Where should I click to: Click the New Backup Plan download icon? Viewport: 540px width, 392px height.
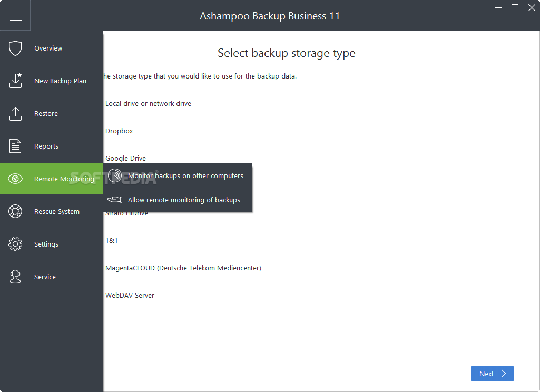coord(15,81)
